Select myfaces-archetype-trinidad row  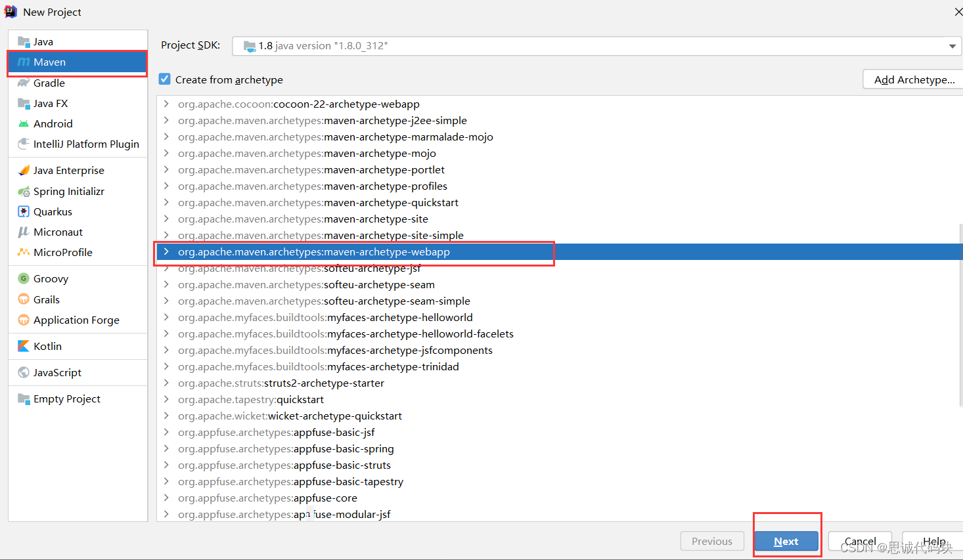pyautogui.click(x=560, y=366)
